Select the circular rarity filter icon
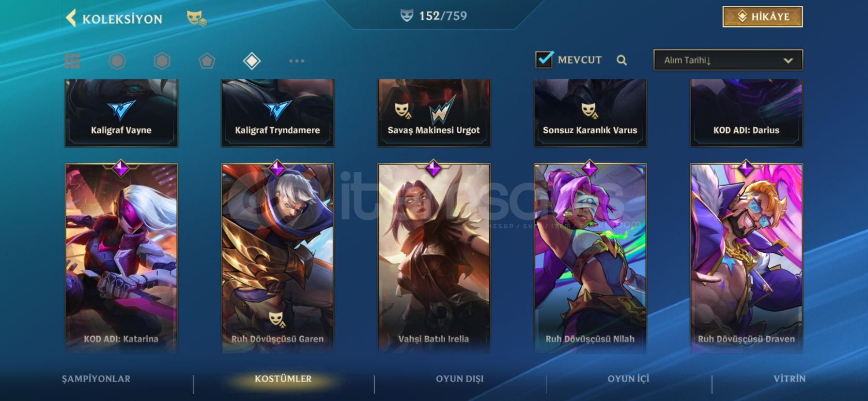This screenshot has height=401, width=868. 117,61
